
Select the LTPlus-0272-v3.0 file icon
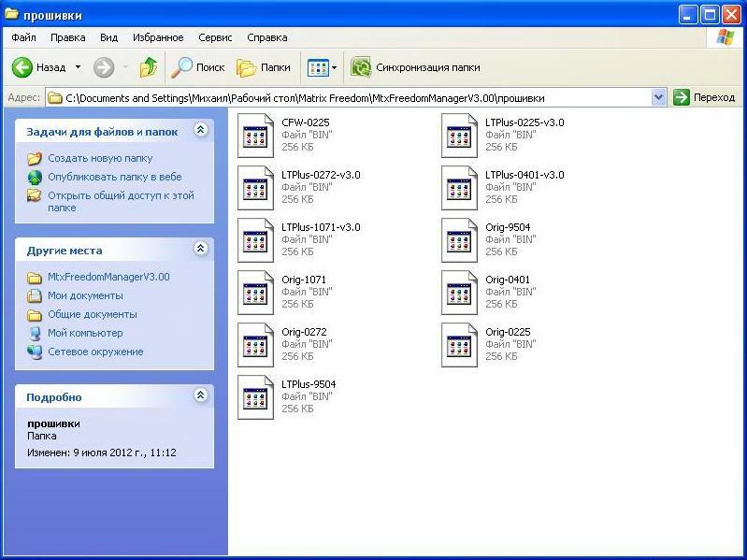256,188
